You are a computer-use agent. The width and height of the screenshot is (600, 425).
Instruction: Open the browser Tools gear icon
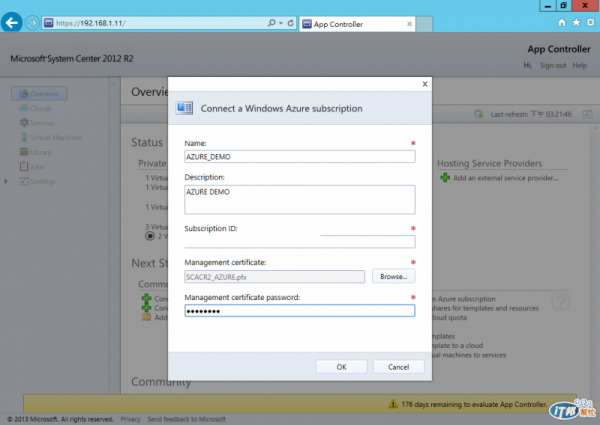coord(590,23)
